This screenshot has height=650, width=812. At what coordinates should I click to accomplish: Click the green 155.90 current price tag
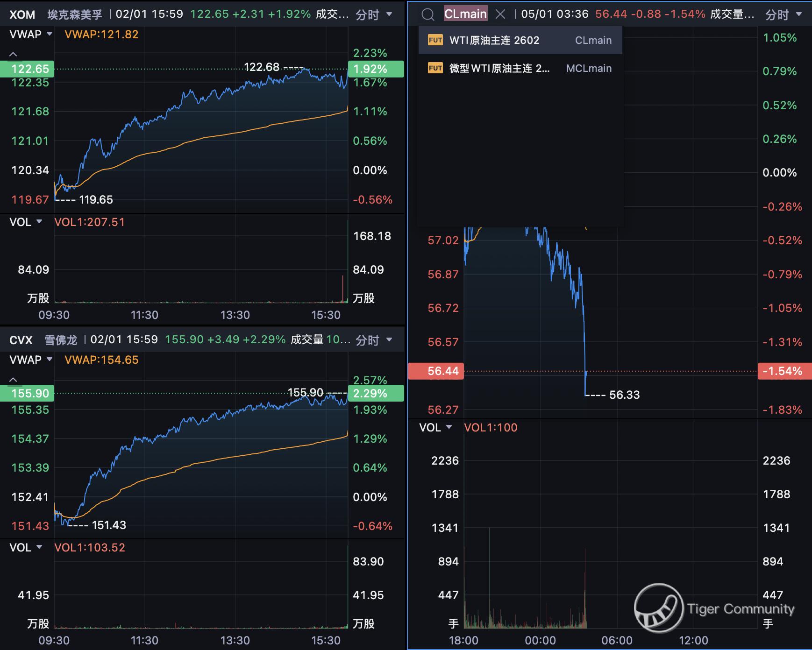point(27,393)
